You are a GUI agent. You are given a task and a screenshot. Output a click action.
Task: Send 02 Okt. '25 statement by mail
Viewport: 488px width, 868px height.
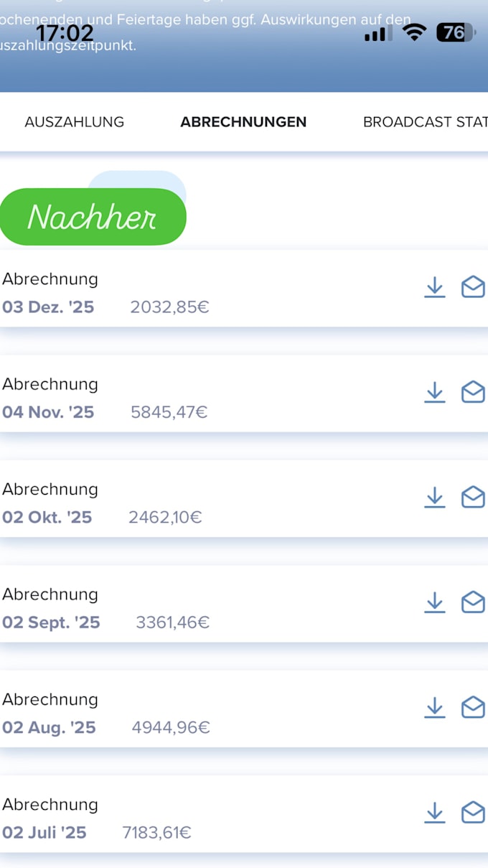pos(473,498)
